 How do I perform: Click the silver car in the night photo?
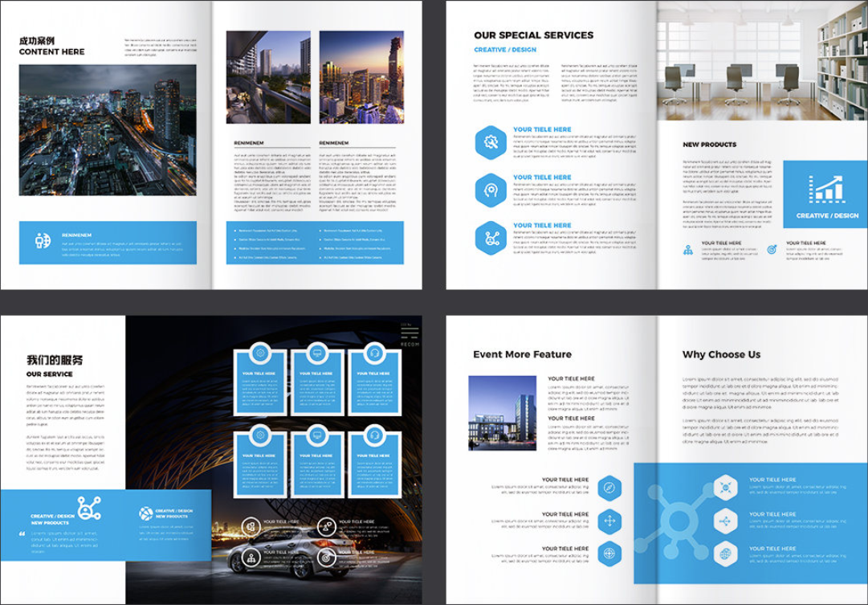coord(292,552)
